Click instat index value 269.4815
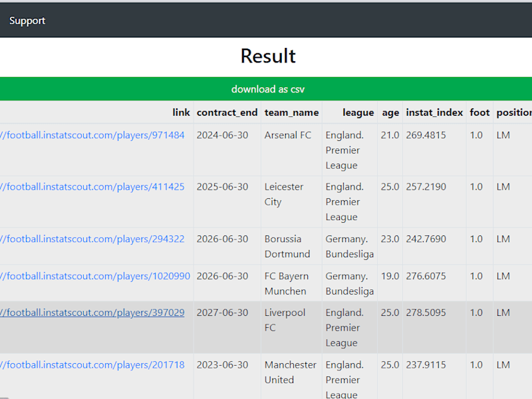 point(426,135)
